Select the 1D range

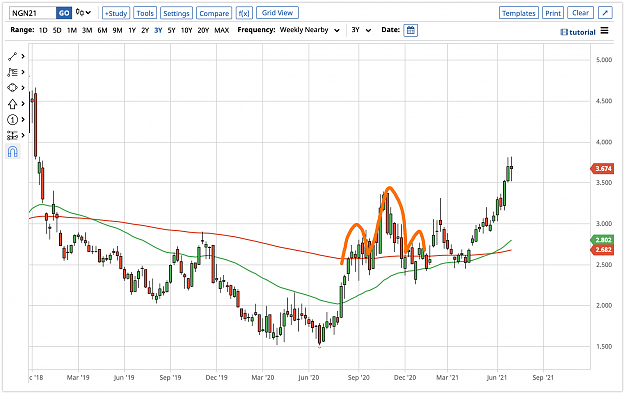click(43, 30)
